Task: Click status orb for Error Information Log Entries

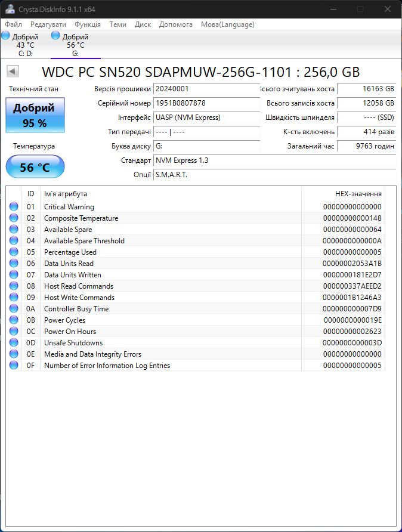Action: click(x=14, y=365)
